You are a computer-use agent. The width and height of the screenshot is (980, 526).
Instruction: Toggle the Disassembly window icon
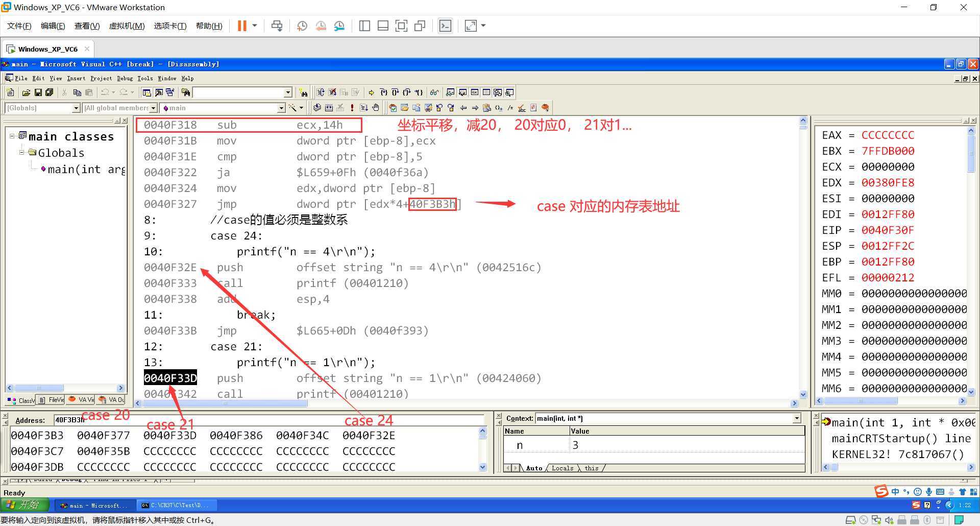[509, 92]
